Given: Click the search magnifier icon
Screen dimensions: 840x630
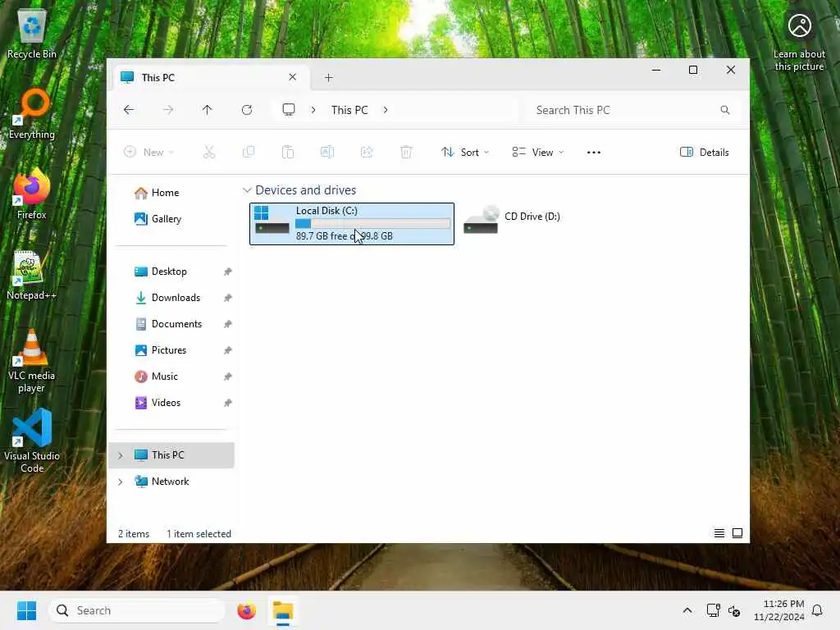Looking at the screenshot, I should point(725,110).
